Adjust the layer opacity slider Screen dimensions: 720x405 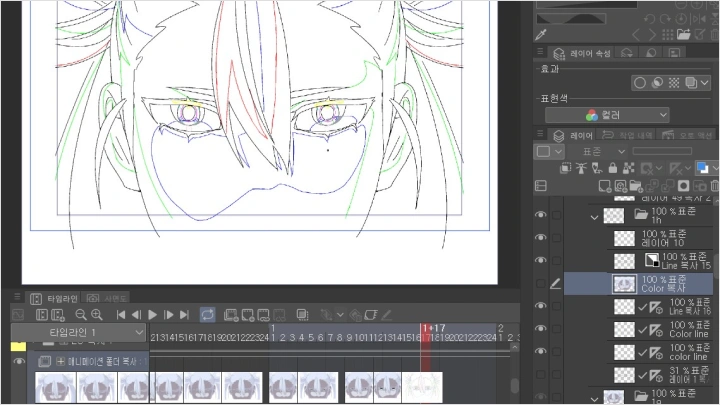click(x=662, y=151)
